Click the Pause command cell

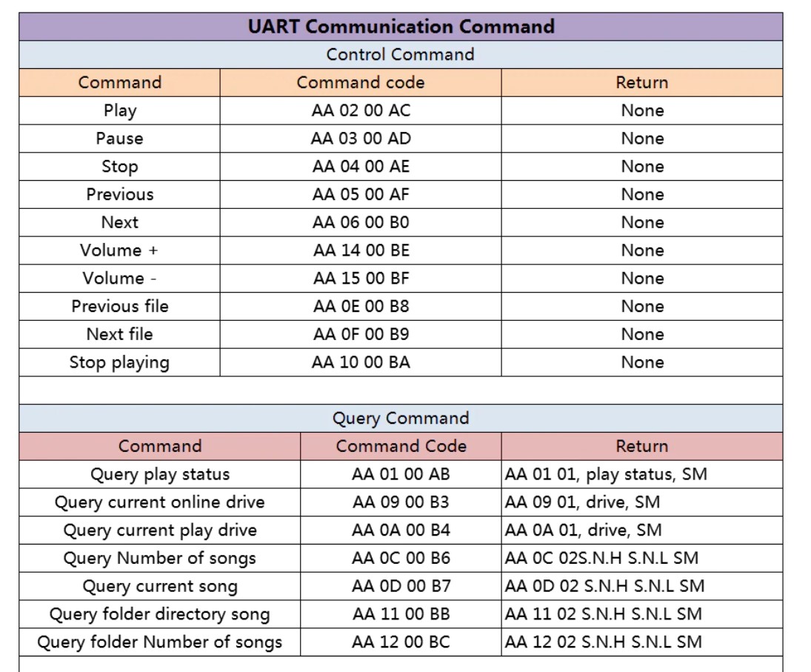[120, 139]
